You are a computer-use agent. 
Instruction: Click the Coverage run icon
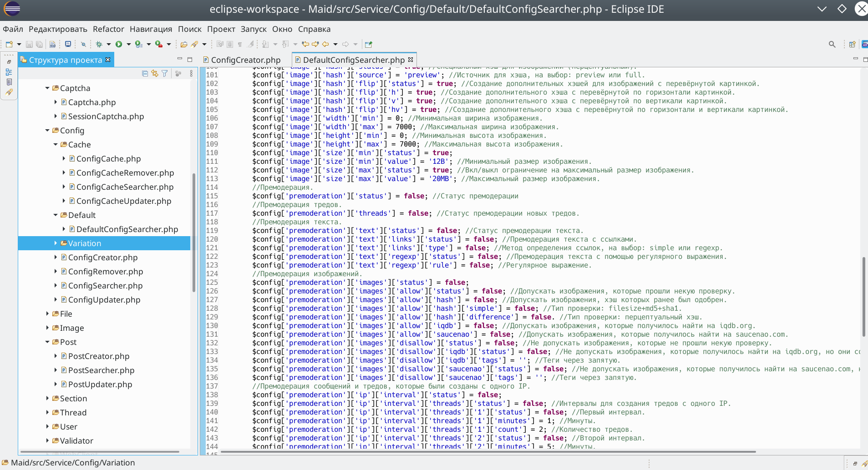tap(139, 44)
